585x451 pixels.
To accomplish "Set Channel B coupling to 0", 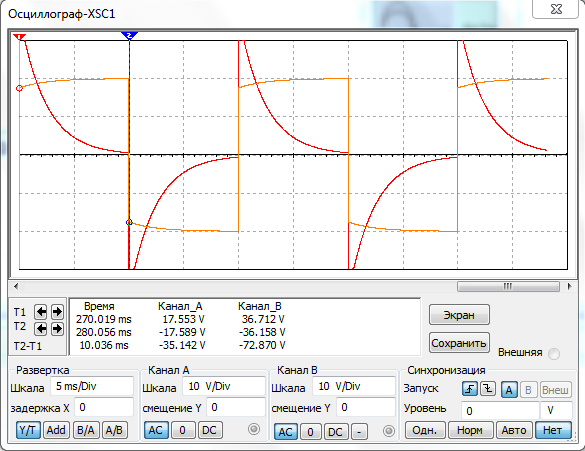I will pyautogui.click(x=310, y=432).
